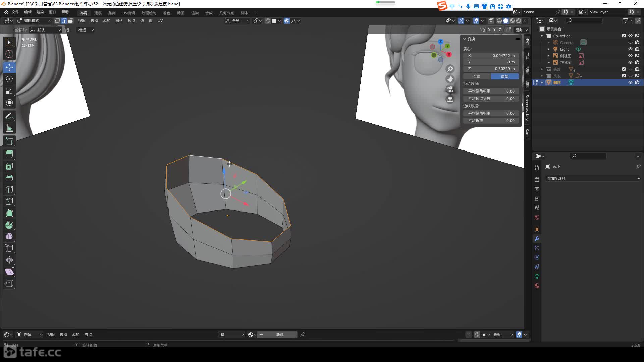Open the 框选 drag mode dropdown
Screen dimensions: 644x362
(x=86, y=30)
